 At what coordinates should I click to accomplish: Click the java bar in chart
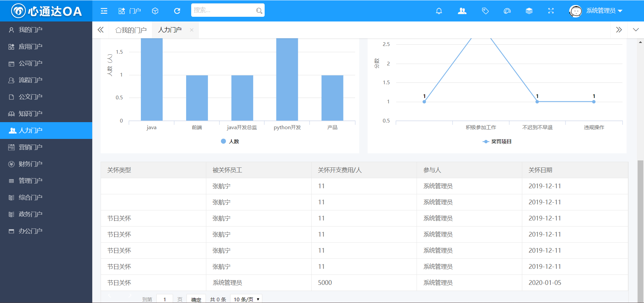[x=152, y=79]
